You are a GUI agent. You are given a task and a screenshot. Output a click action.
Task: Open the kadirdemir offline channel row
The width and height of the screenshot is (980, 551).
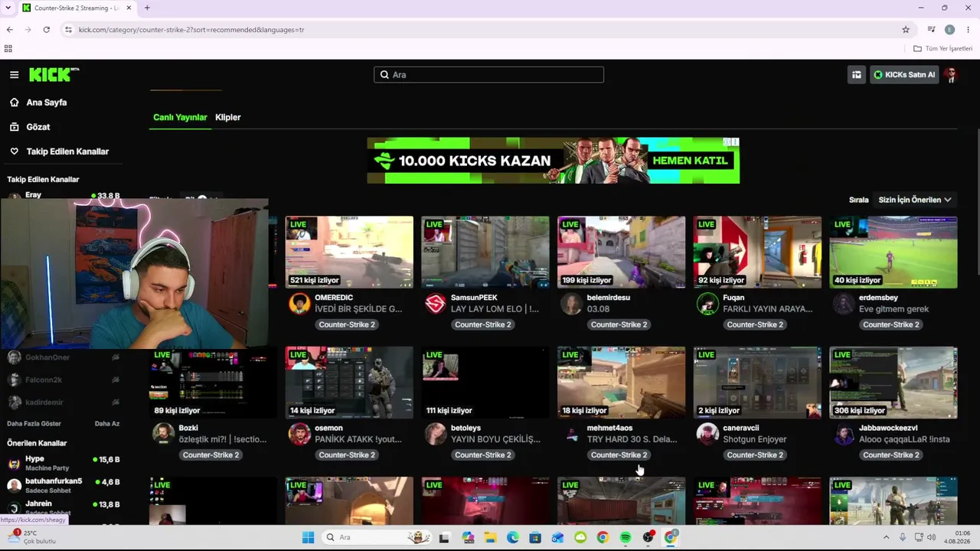pyautogui.click(x=64, y=402)
